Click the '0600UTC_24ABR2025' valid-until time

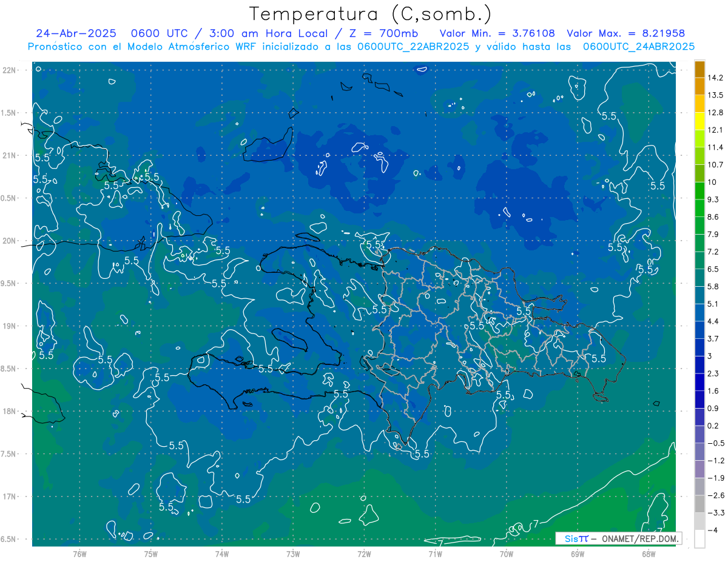(638, 47)
